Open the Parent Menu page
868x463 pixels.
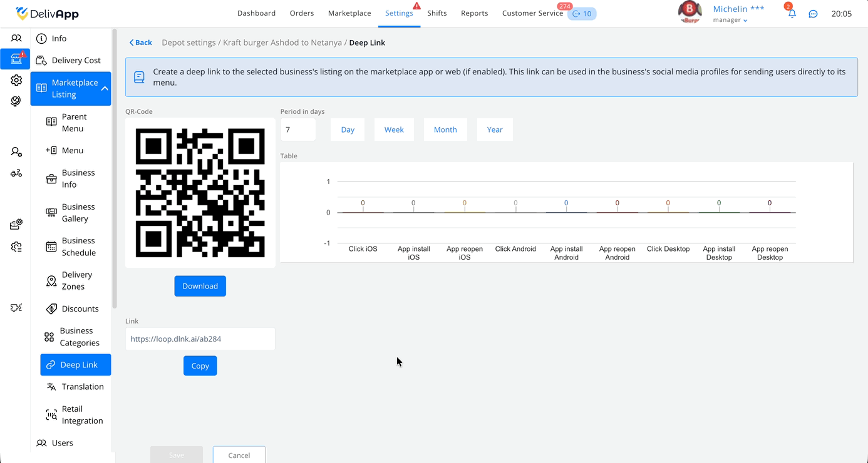tap(76, 123)
